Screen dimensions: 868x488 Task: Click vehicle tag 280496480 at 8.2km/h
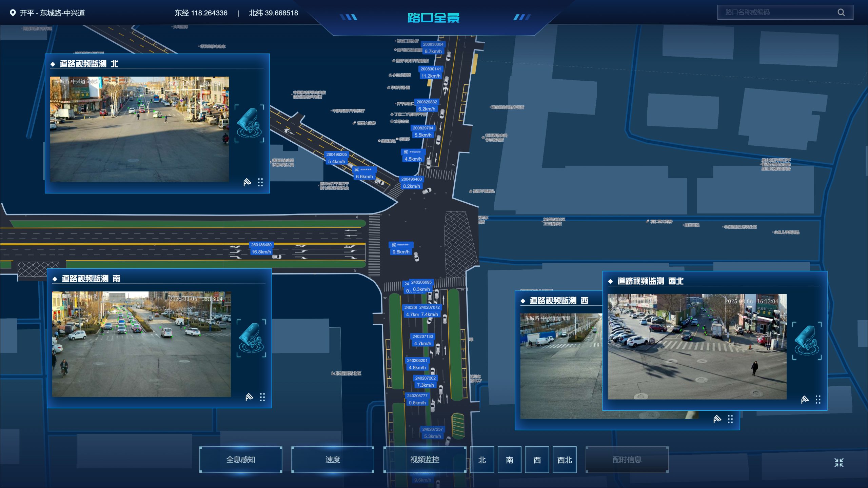[x=411, y=183]
